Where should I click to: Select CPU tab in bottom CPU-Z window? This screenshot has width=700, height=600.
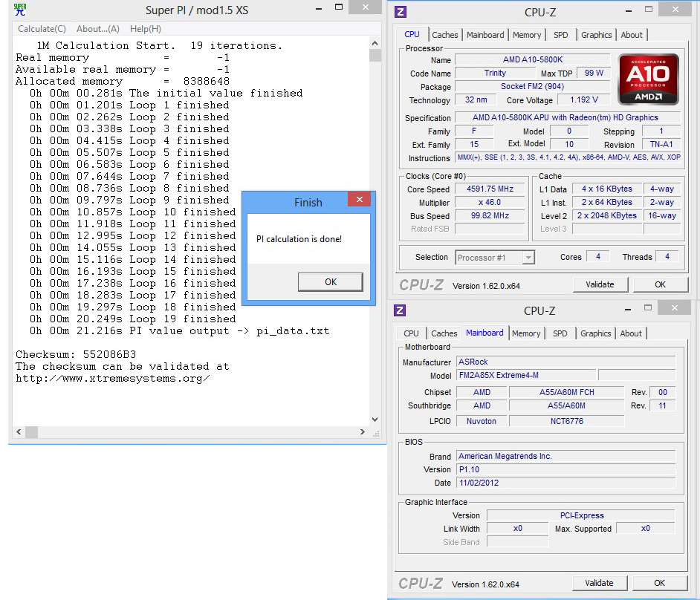pyautogui.click(x=411, y=333)
